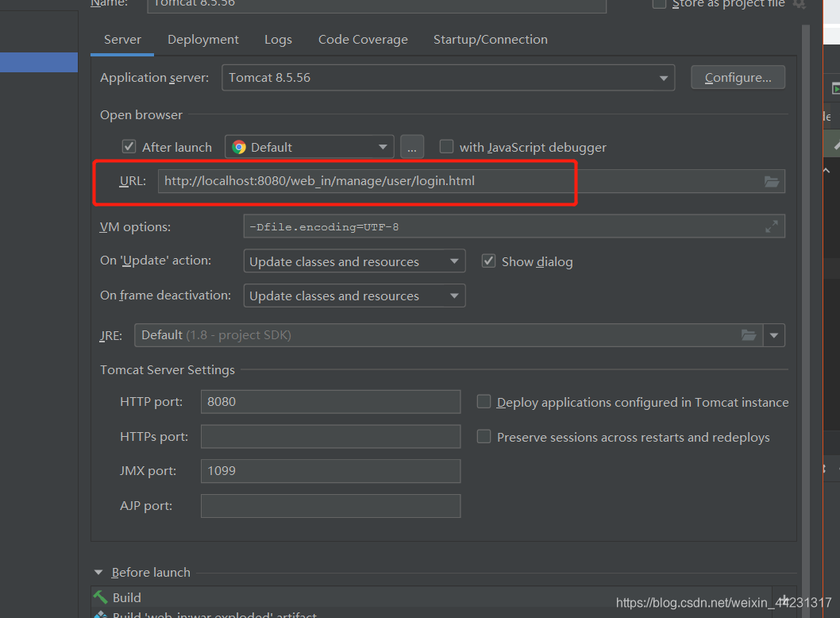Enable Deploy applications configured in Tomcat instance
The image size is (840, 618).
(484, 401)
